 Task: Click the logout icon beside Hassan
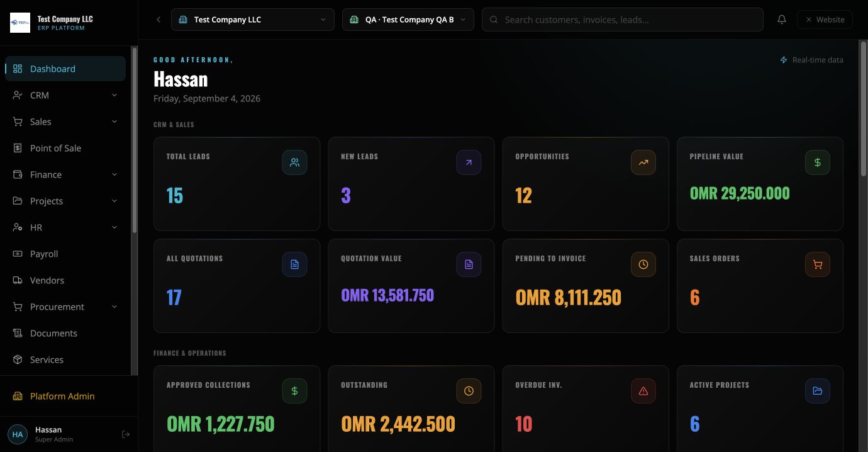tap(126, 434)
